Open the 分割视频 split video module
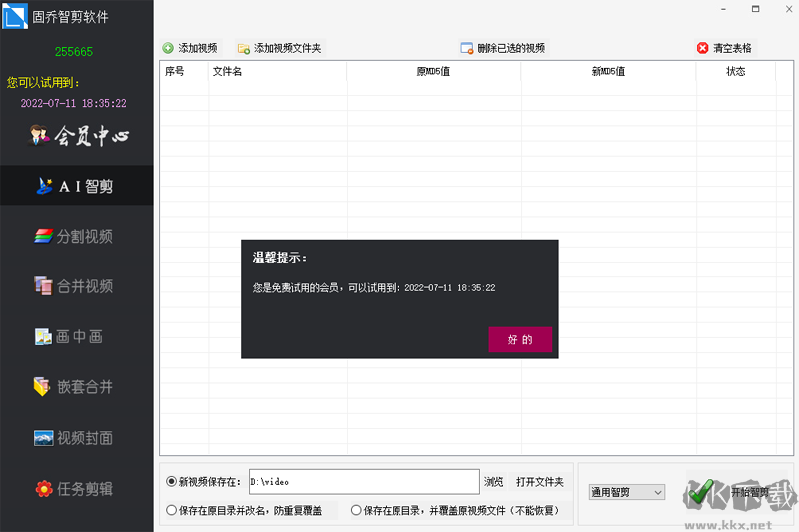The width and height of the screenshot is (799, 532). click(x=73, y=237)
